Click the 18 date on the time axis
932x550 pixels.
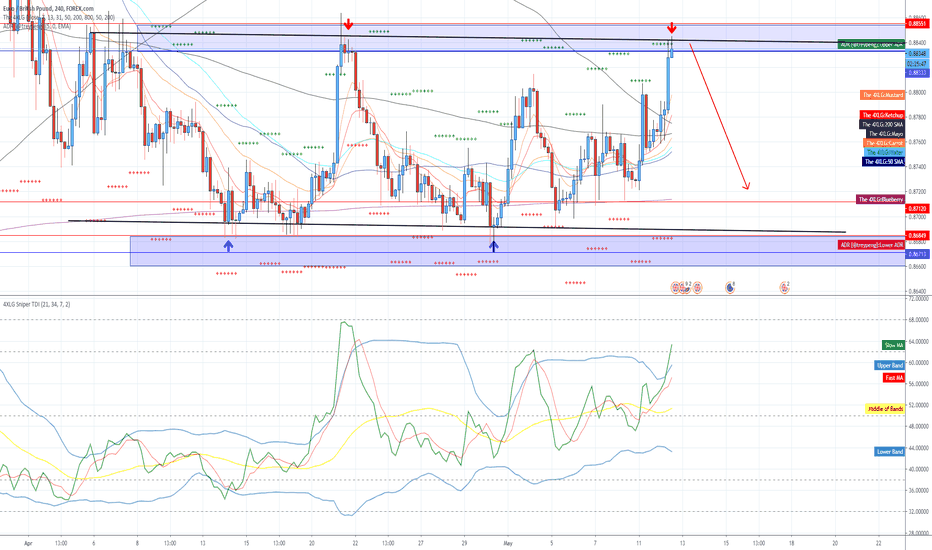tap(791, 543)
